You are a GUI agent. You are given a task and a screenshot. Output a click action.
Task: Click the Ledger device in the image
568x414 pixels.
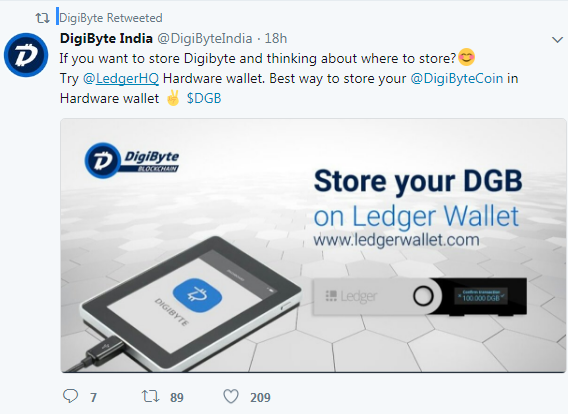(419, 296)
